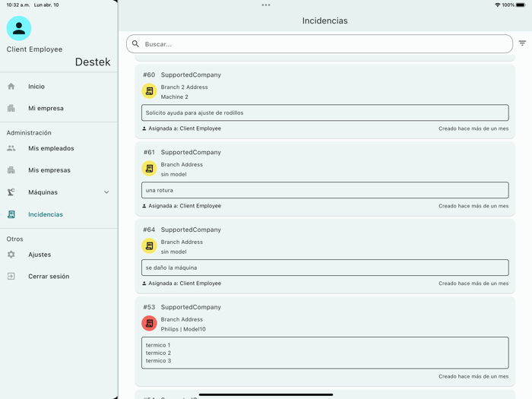This screenshot has height=399, width=532.
Task: Focus the Buscar search field
Action: click(319, 44)
